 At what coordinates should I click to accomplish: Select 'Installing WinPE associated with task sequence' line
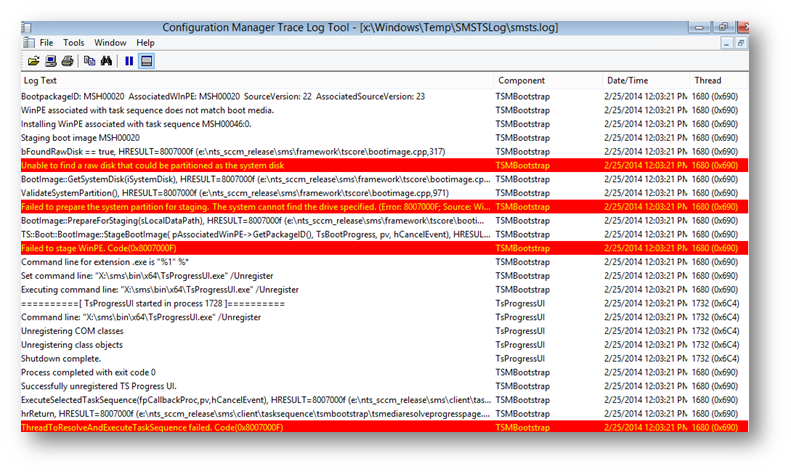pos(385,124)
